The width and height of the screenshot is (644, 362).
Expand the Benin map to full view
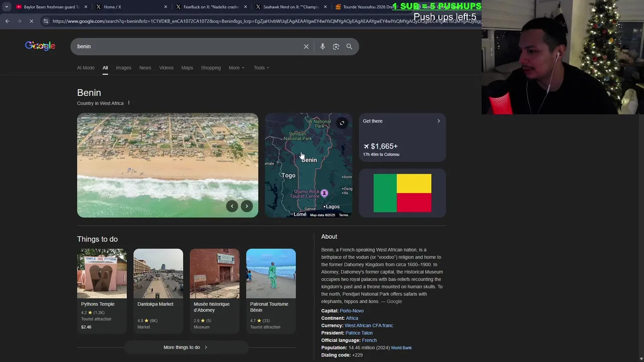[x=342, y=123]
